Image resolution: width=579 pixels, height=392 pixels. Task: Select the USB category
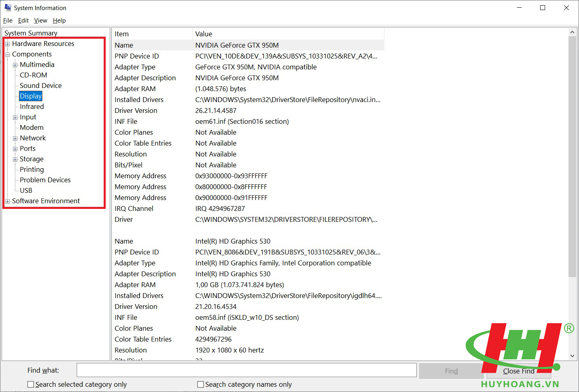coord(26,190)
